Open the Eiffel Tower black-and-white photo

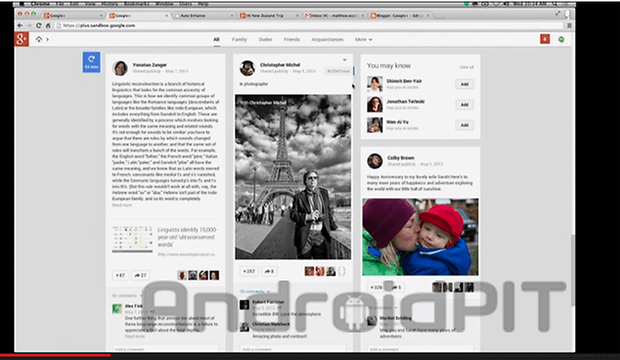pos(293,177)
